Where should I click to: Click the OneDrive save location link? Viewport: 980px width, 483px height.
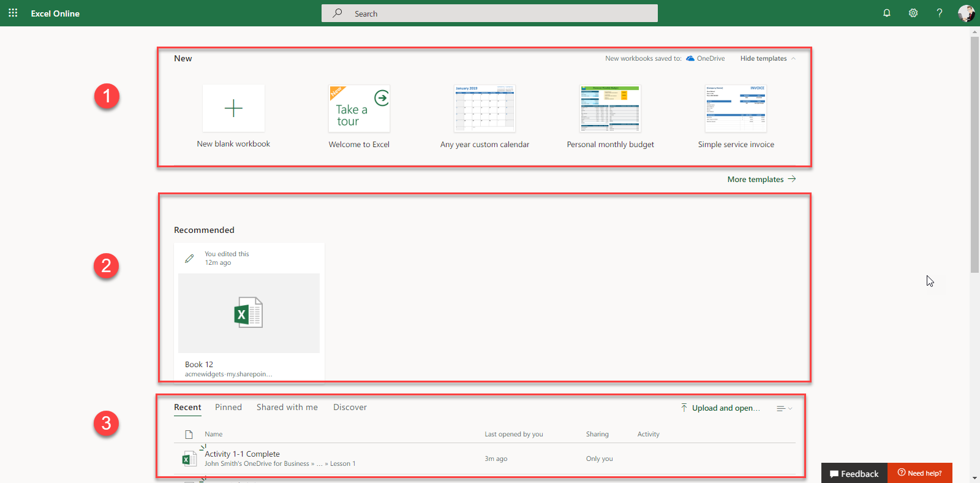pos(710,58)
